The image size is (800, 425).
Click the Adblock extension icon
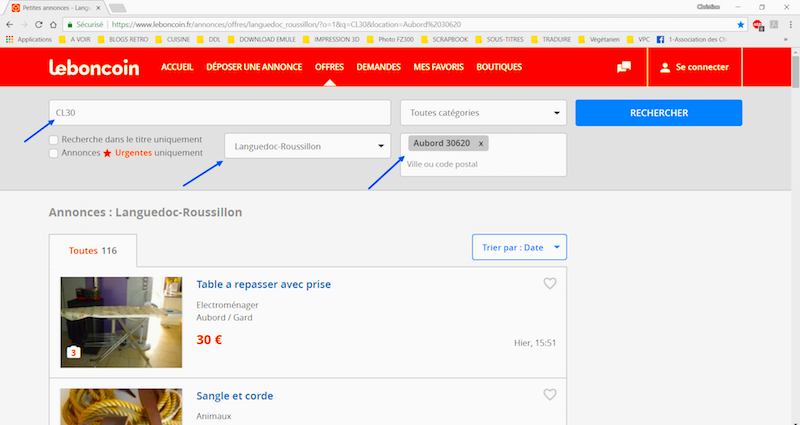758,24
